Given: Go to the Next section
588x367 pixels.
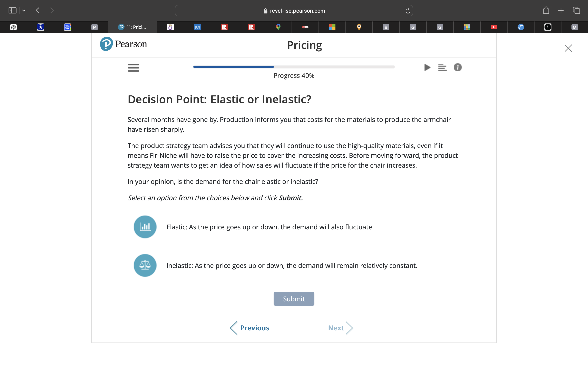Looking at the screenshot, I should 336,328.
